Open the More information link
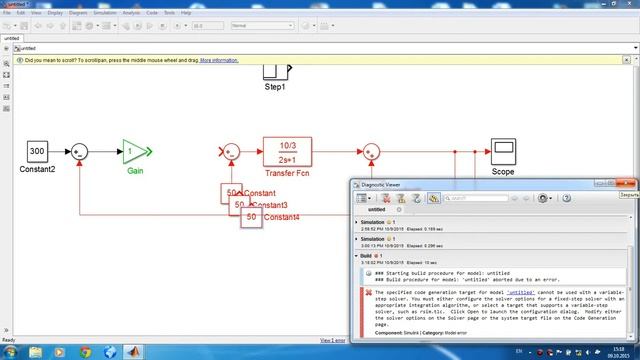 [x=219, y=60]
